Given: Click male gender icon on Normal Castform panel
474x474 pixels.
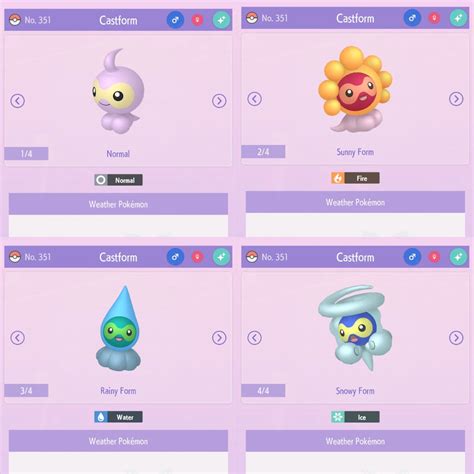Looking at the screenshot, I should click(x=175, y=20).
